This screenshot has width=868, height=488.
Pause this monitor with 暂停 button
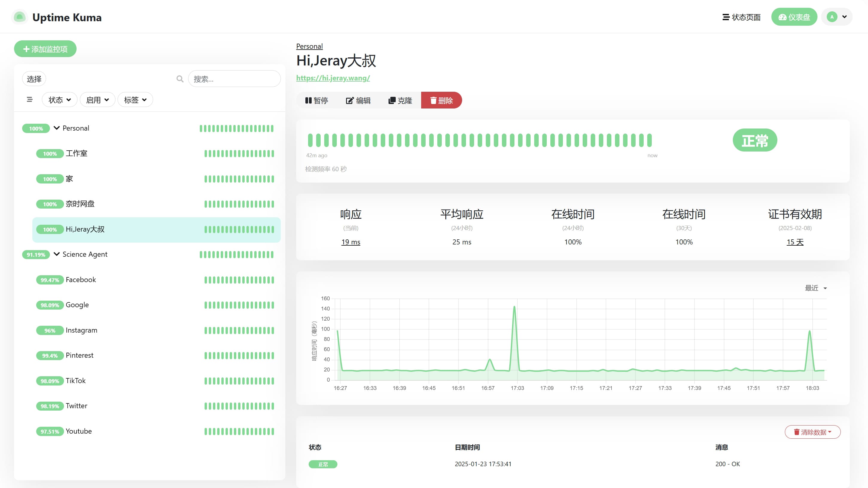(x=316, y=100)
